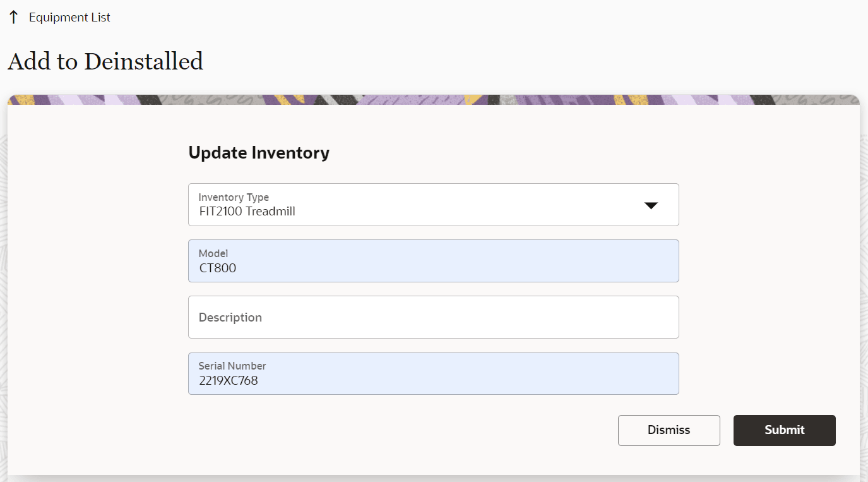The image size is (868, 482).
Task: Open the Inventory Type combo box
Action: pyautogui.click(x=433, y=205)
